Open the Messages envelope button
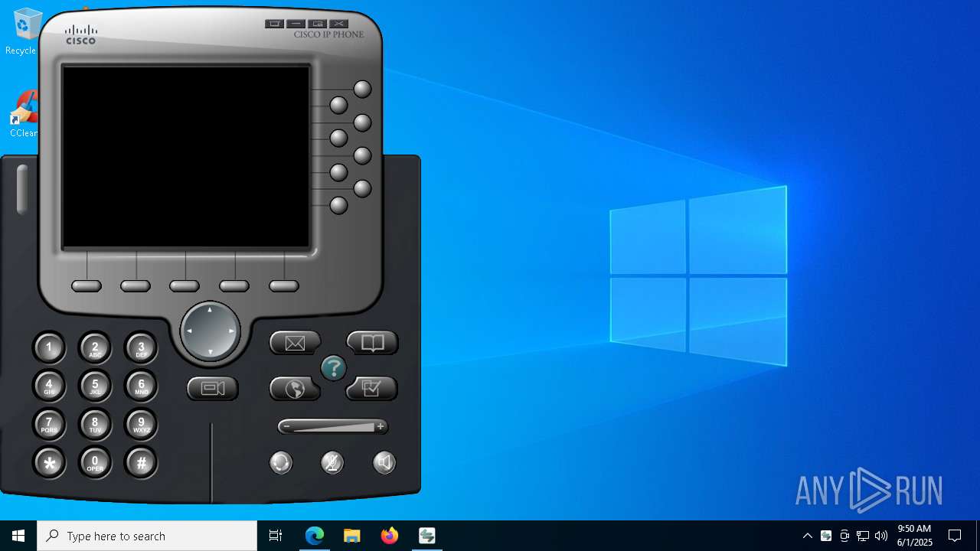Image resolution: width=980 pixels, height=551 pixels. (x=295, y=343)
